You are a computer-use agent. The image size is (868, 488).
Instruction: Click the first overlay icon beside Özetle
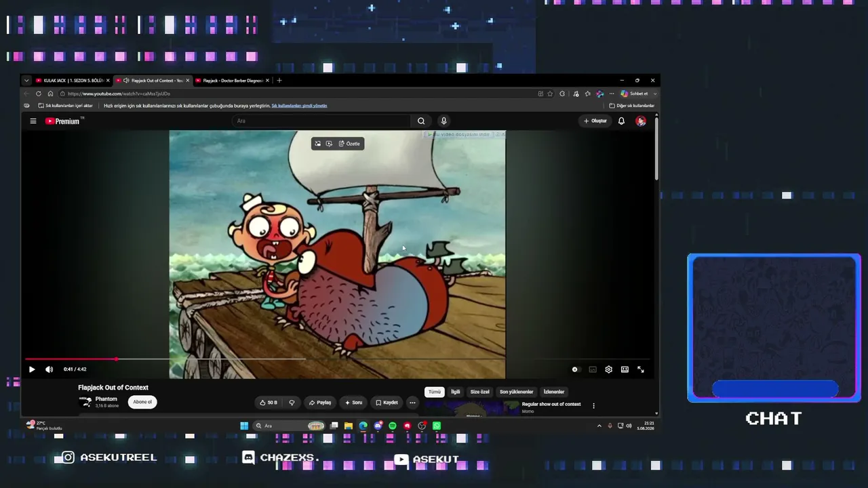(x=317, y=144)
